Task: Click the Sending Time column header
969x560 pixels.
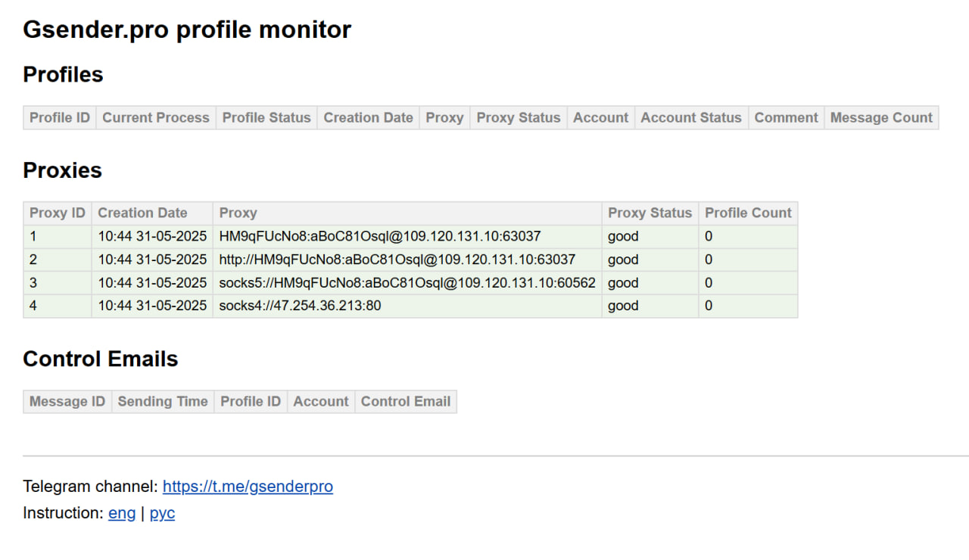Action: [x=163, y=401]
